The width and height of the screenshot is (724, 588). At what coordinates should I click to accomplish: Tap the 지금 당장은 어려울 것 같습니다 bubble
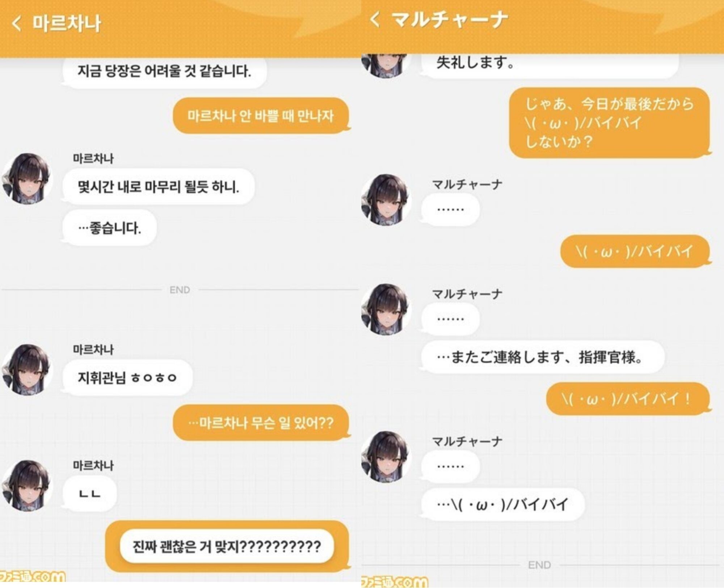point(164,72)
